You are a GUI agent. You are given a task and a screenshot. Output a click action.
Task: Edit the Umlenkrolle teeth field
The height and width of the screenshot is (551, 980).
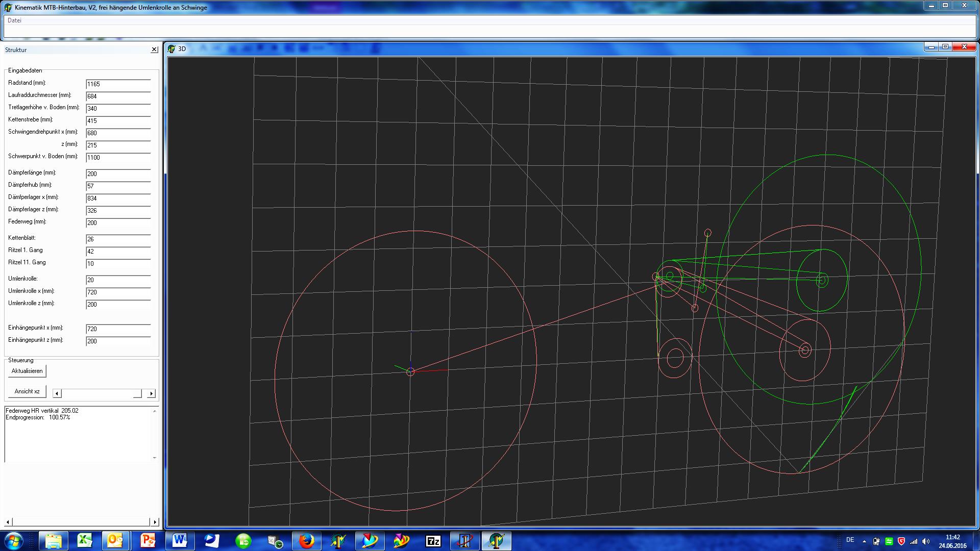(118, 280)
